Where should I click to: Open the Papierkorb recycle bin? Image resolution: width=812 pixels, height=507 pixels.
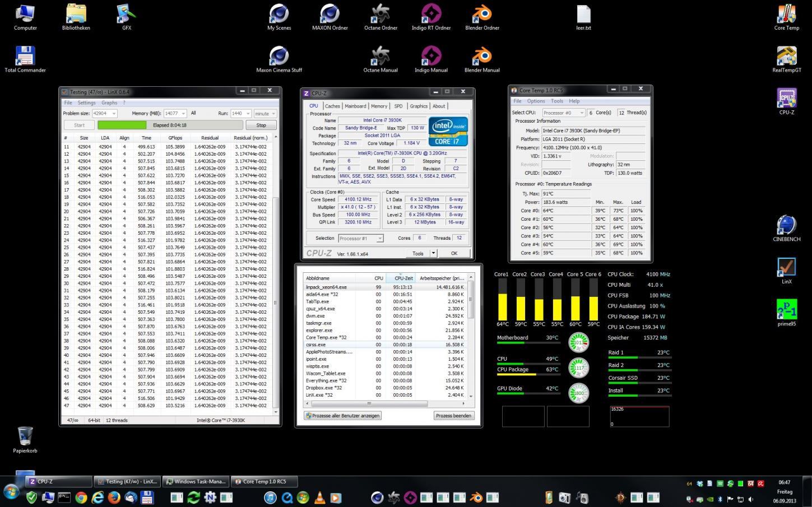click(x=25, y=440)
